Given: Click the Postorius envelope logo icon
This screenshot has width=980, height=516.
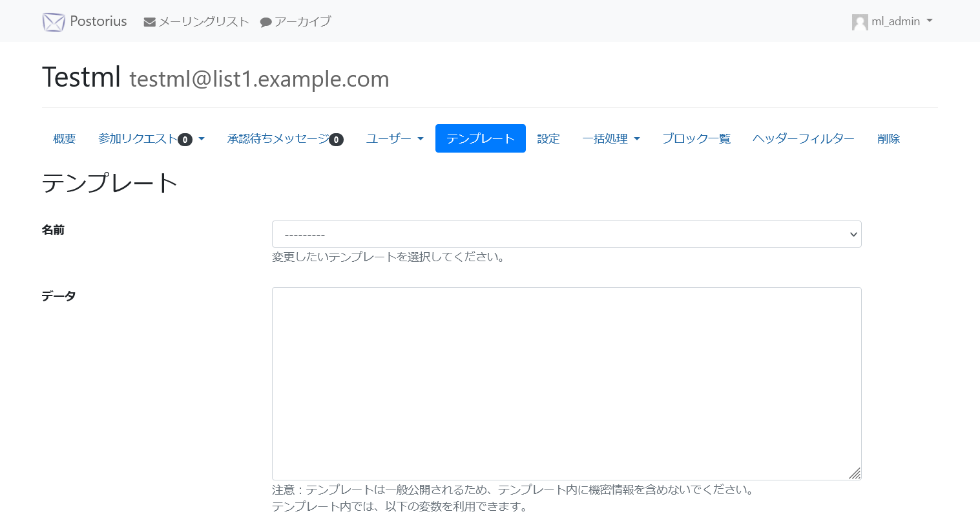Looking at the screenshot, I should point(54,22).
